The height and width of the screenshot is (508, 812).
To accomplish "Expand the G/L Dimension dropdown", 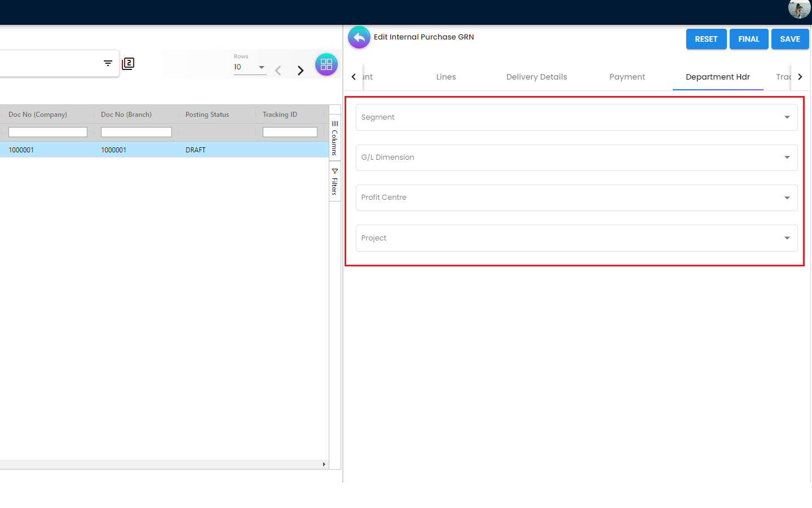I will pyautogui.click(x=576, y=157).
